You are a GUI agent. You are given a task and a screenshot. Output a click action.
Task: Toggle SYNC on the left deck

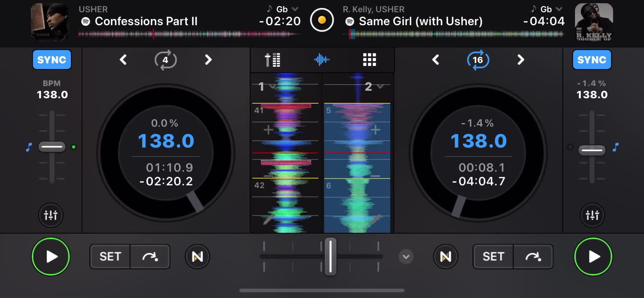(x=52, y=60)
